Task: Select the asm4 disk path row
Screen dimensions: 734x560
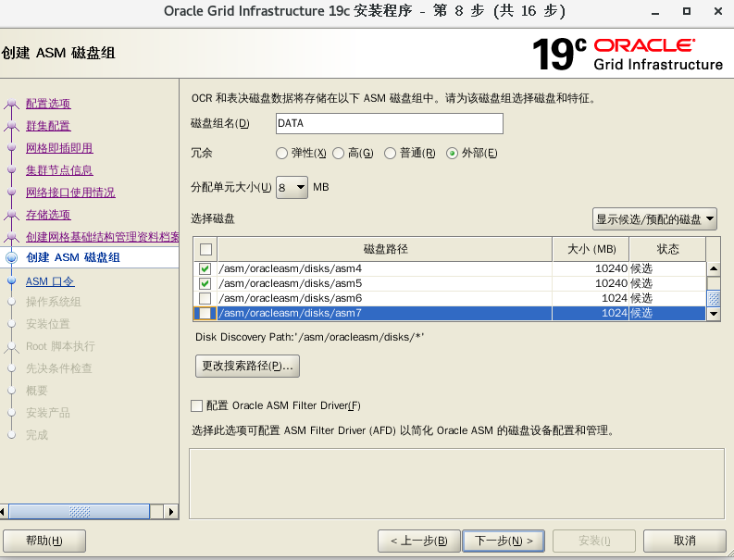Action: pyautogui.click(x=384, y=268)
